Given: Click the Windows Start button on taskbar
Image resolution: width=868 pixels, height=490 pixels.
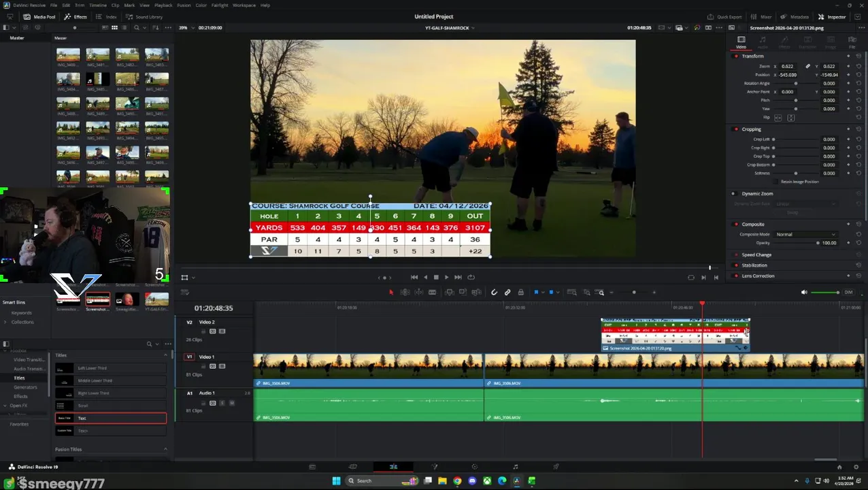Looking at the screenshot, I should 336,481.
